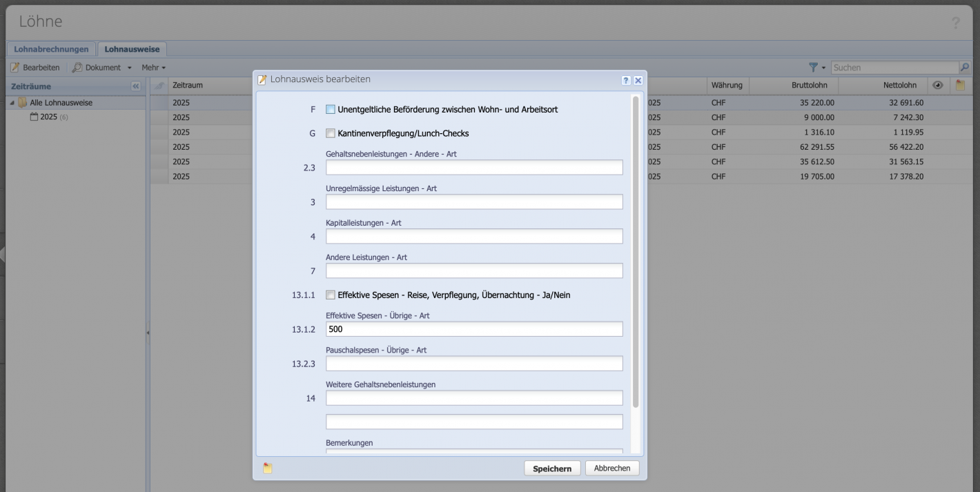The image size is (980, 492).
Task: Click the Bearbeiten pencil icon in toolbar
Action: pyautogui.click(x=16, y=67)
